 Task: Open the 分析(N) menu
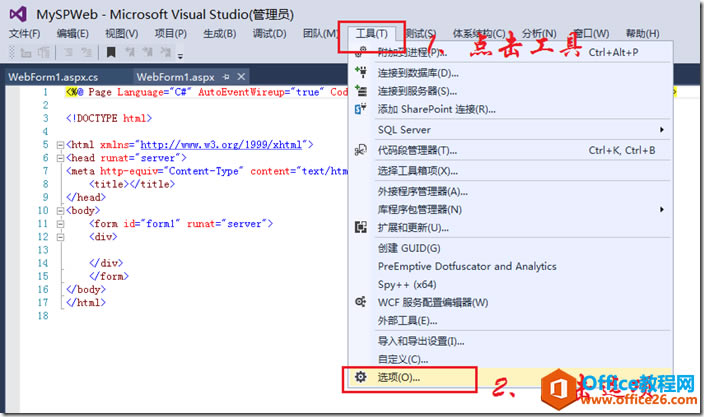pyautogui.click(x=539, y=34)
